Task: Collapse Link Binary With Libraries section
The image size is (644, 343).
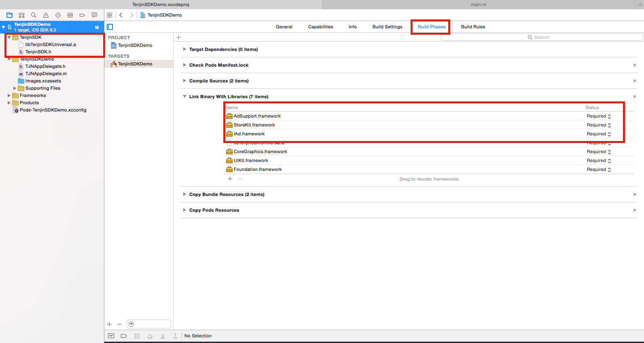Action: pos(184,97)
